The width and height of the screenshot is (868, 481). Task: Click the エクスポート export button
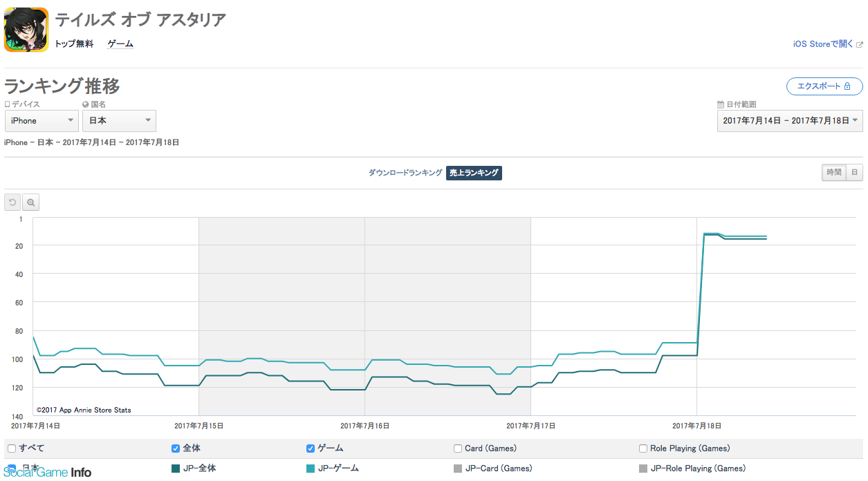tap(824, 86)
